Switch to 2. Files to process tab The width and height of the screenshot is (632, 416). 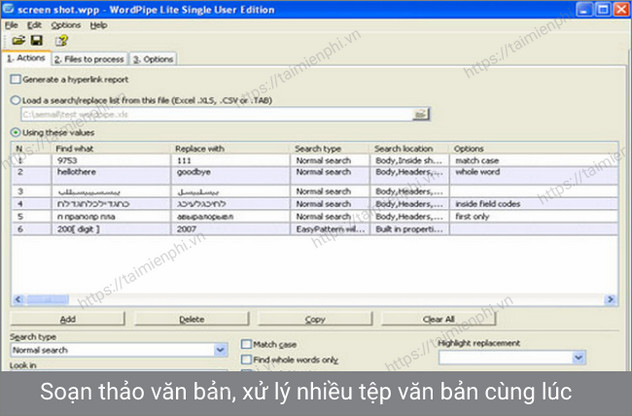point(90,59)
